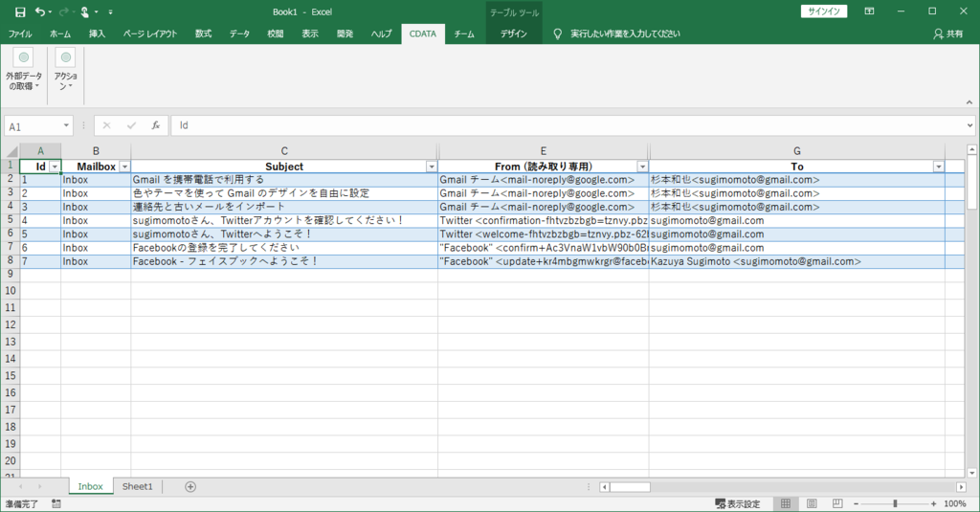Collapse the ribbon chevron
The image size is (980, 512).
tap(969, 101)
